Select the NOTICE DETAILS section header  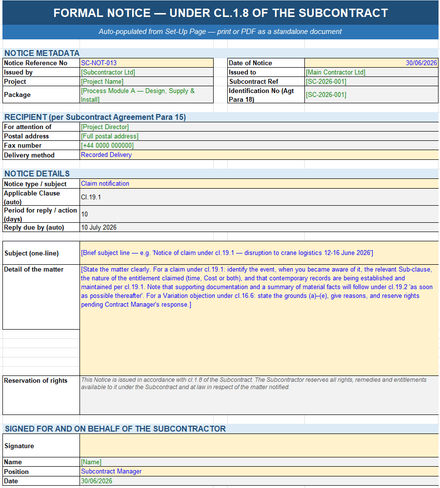[x=220, y=174]
